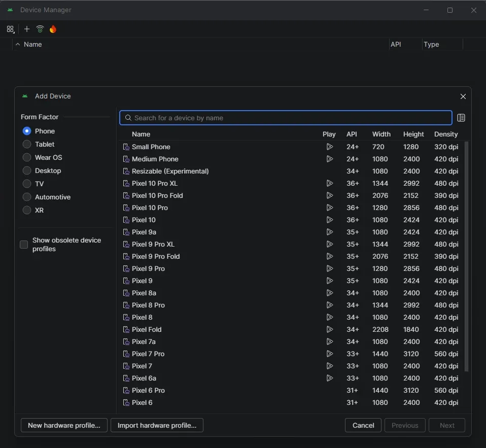Open the device group view icon in toolbar
Viewport: 486px width, 448px height.
(10, 29)
